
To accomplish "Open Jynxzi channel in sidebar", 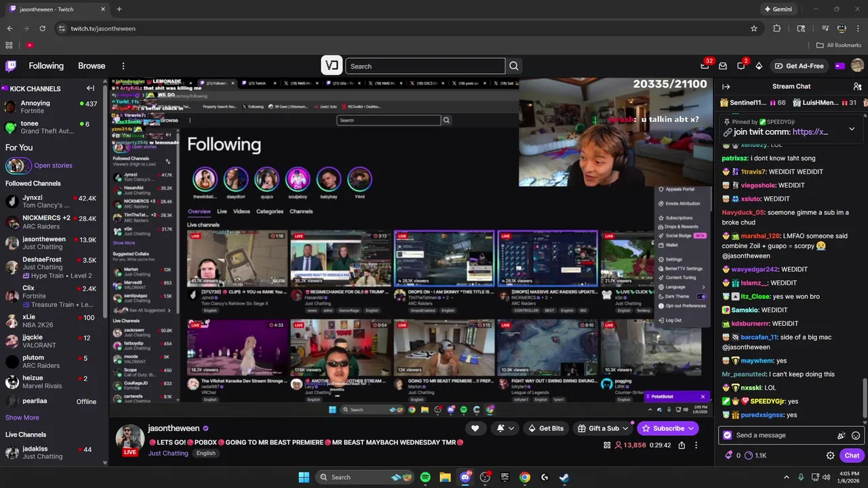I will [x=51, y=201].
